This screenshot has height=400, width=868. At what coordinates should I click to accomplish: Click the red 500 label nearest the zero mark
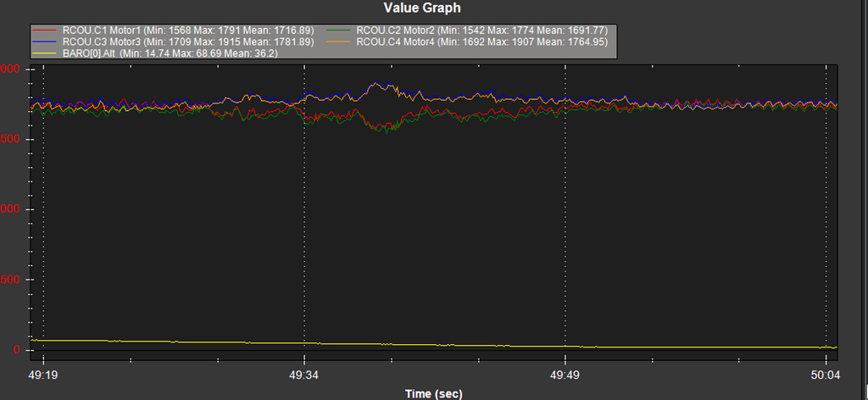click(x=10, y=281)
